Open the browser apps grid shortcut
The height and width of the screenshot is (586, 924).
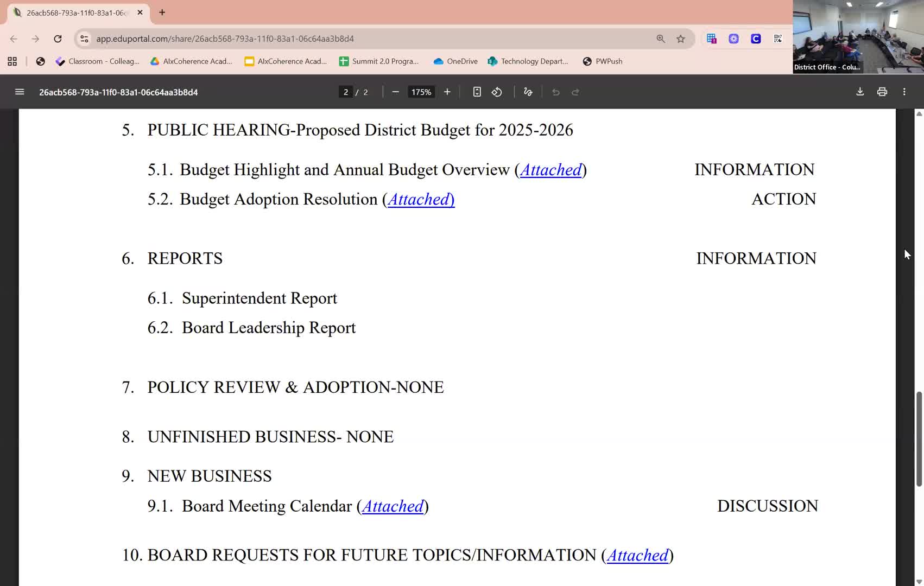click(12, 61)
